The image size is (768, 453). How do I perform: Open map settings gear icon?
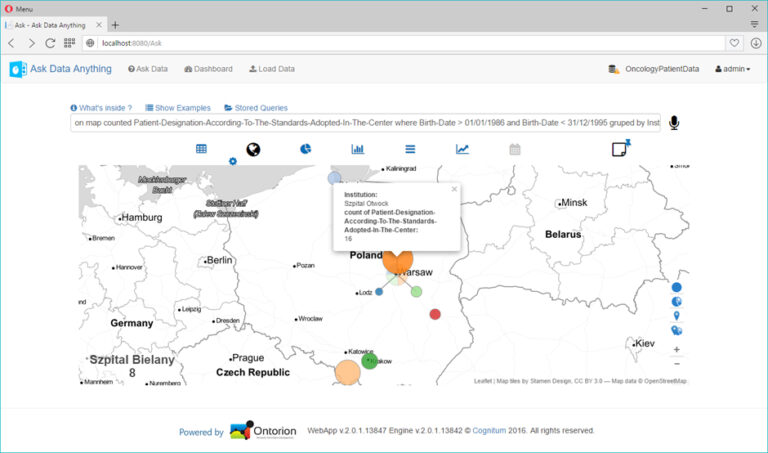pyautogui.click(x=233, y=161)
